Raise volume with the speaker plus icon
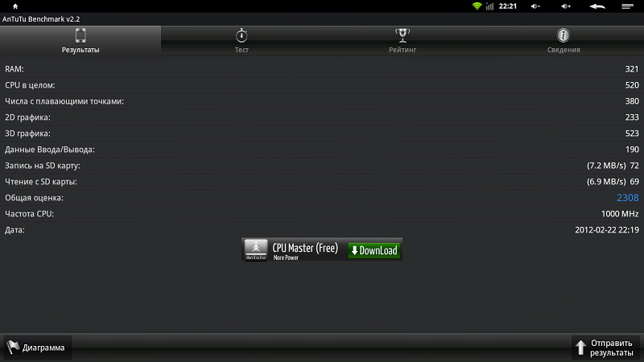The width and height of the screenshot is (644, 362). 566,6
